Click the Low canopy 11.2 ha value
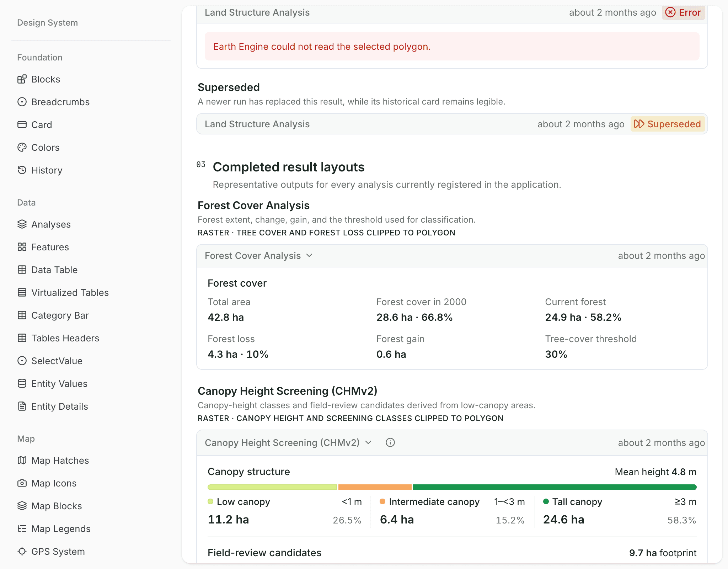The height and width of the screenshot is (569, 728). [228, 520]
